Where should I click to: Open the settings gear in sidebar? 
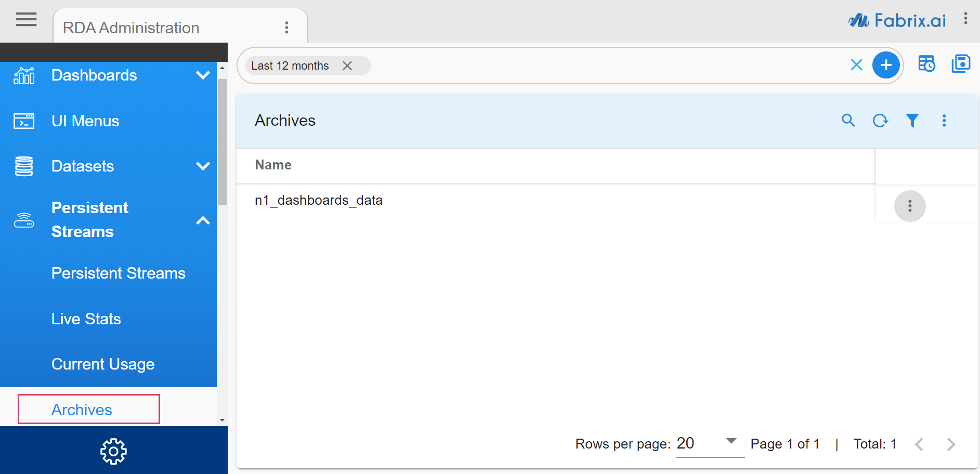[x=113, y=451]
